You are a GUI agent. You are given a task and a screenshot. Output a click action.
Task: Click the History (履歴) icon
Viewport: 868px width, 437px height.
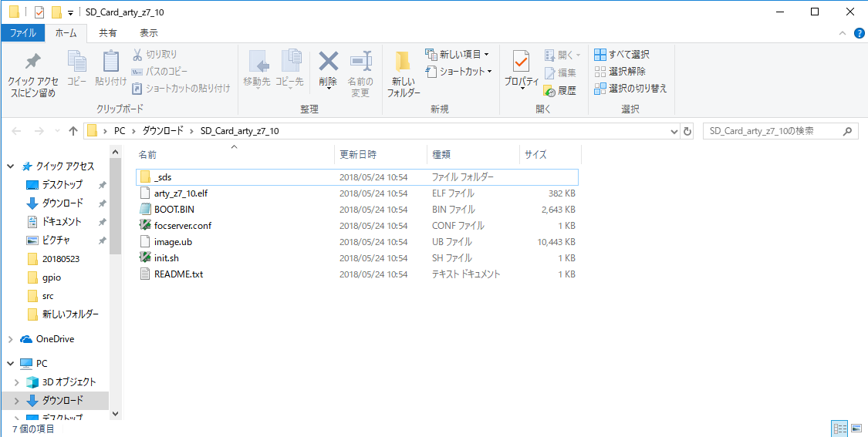549,89
